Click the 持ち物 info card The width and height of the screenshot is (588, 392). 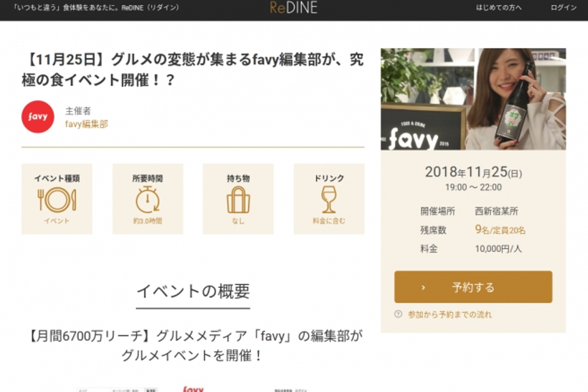[x=238, y=199]
